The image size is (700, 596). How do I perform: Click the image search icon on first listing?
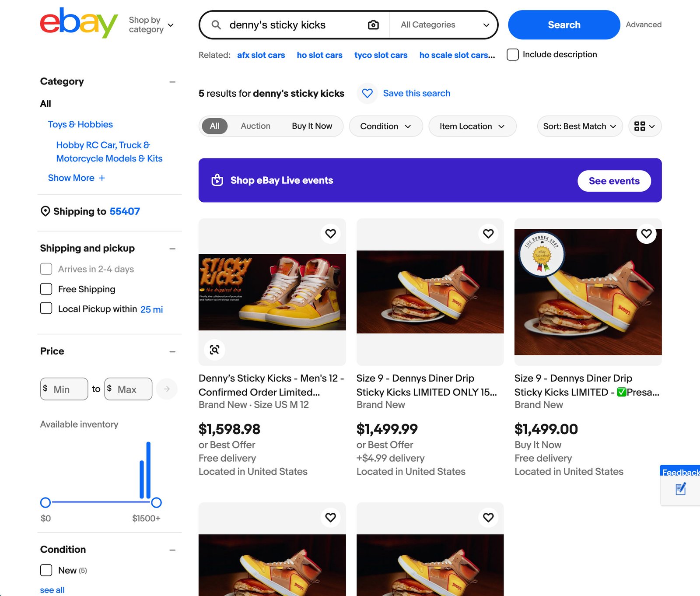tap(214, 350)
